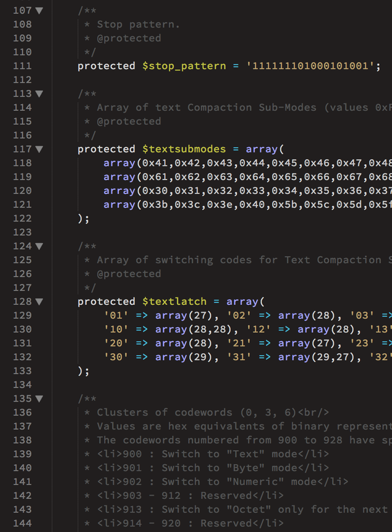392x532 pixels.
Task: Click the '914 - 920 : Reserved' comment line
Action: point(190,523)
